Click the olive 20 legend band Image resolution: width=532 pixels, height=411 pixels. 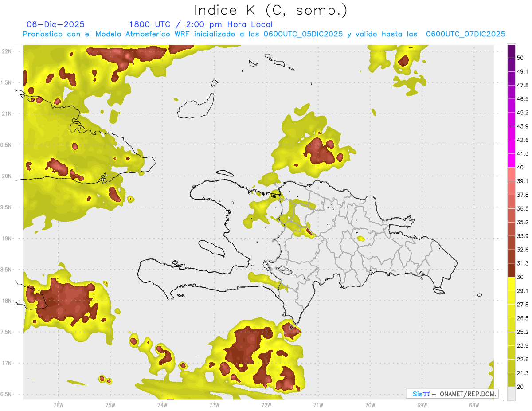pyautogui.click(x=511, y=379)
